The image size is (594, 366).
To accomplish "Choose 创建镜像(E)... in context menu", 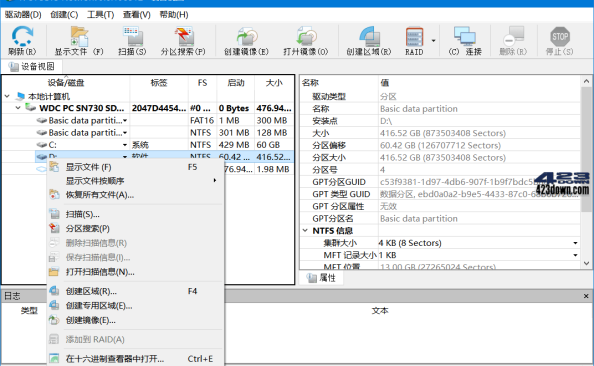I will [x=136, y=320].
